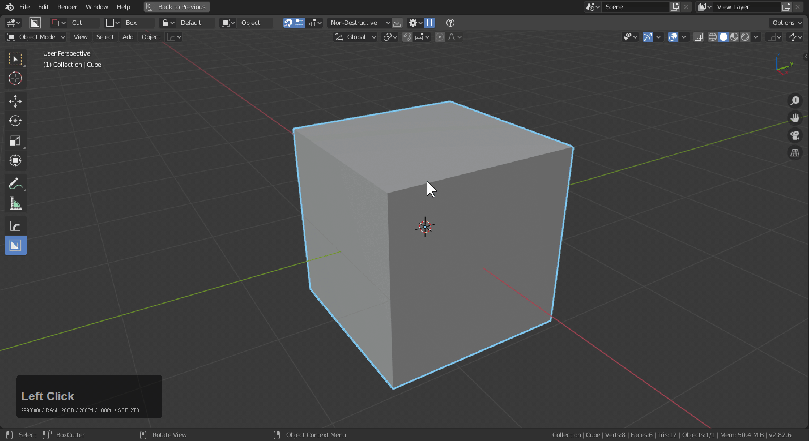This screenshot has width=809, height=441.
Task: Select the Transform tool
Action: tap(15, 161)
